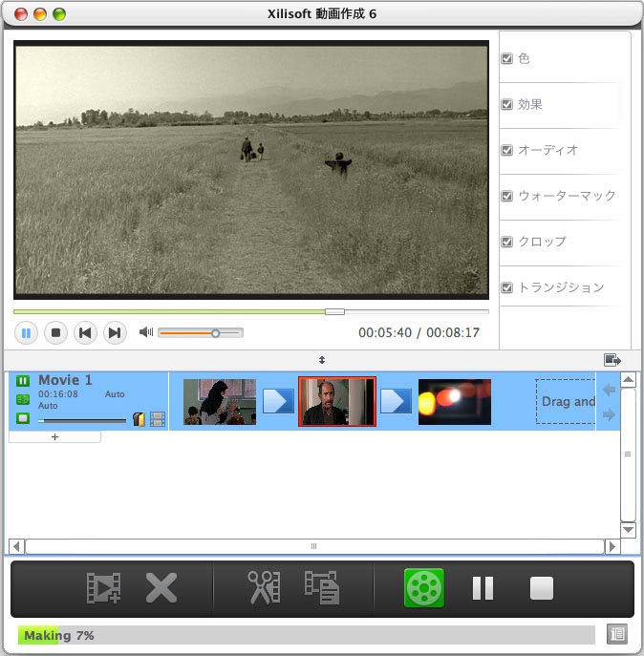
Task: Stop the making process in bottom toolbar
Action: tap(542, 588)
